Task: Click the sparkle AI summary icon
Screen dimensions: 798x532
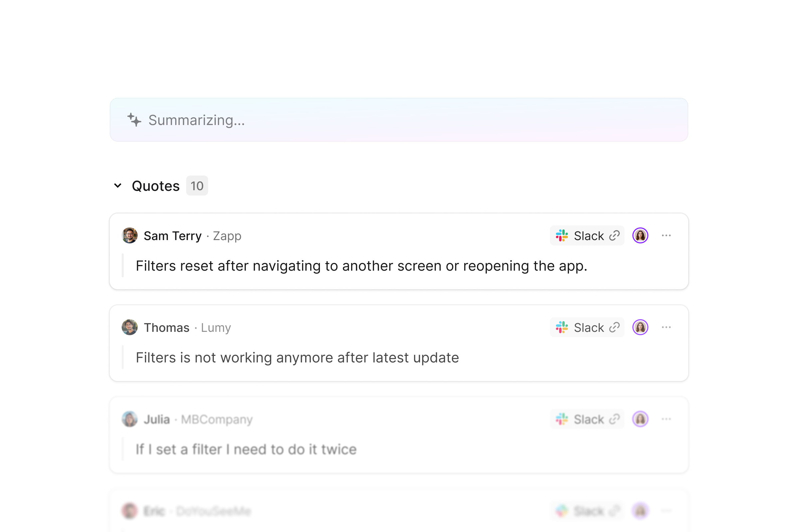Action: coord(134,120)
